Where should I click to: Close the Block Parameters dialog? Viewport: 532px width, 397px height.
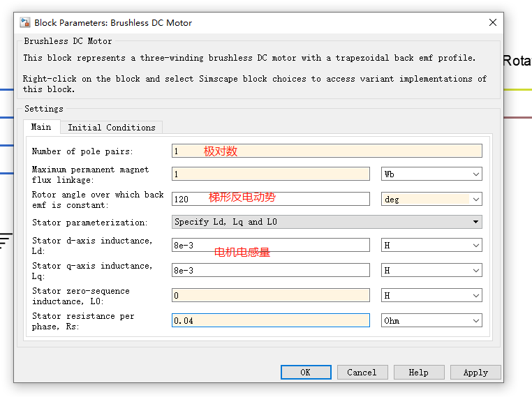tap(493, 22)
